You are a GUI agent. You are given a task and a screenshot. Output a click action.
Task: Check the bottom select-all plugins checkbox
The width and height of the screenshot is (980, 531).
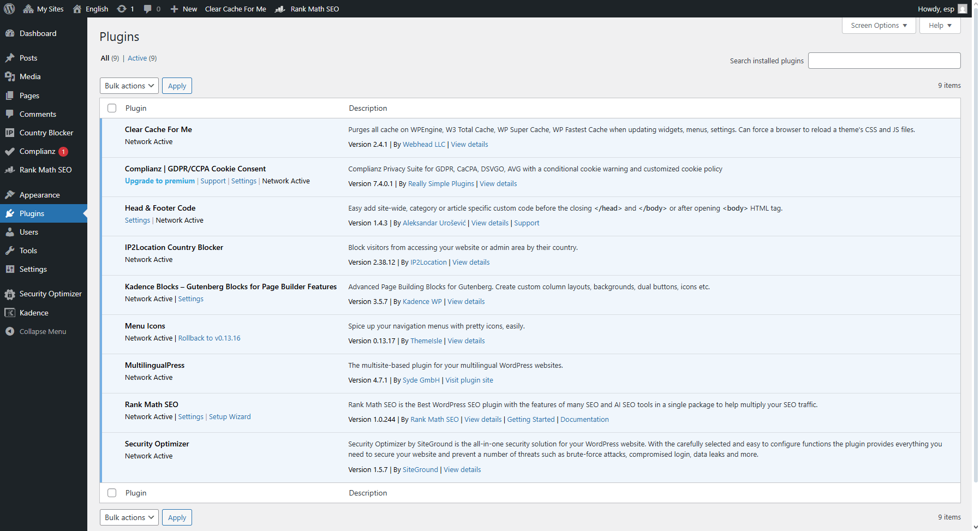pos(112,493)
